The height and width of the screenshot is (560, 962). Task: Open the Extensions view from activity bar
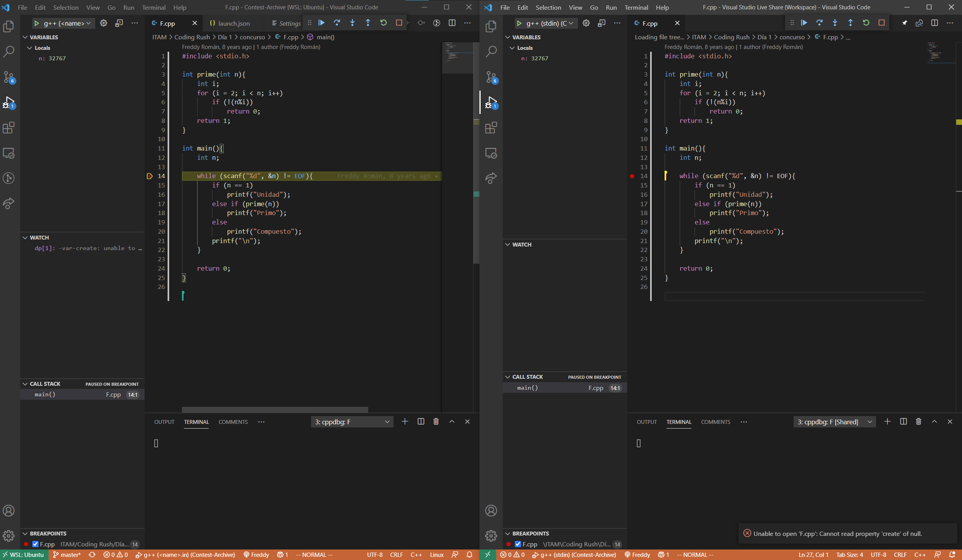coord(9,128)
